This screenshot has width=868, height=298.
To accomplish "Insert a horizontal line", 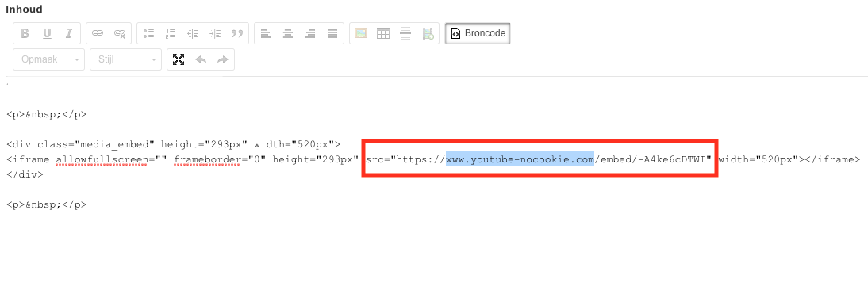I will 405,33.
